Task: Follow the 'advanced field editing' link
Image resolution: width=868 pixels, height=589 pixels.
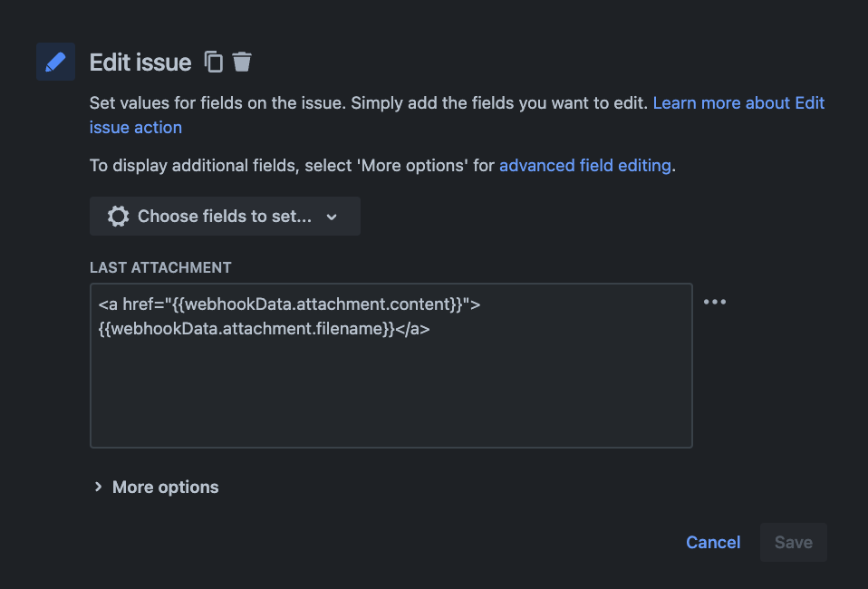Action: coord(585,165)
